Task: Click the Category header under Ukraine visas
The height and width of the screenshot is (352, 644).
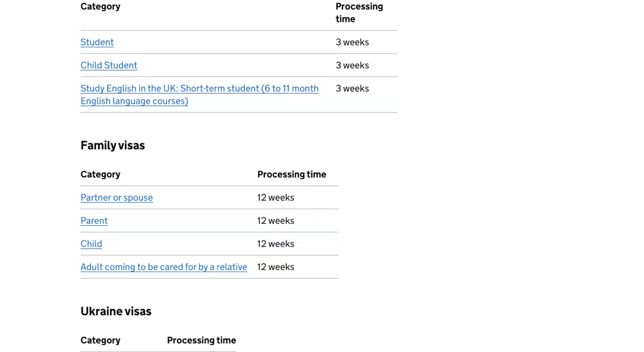Action: pos(100,340)
